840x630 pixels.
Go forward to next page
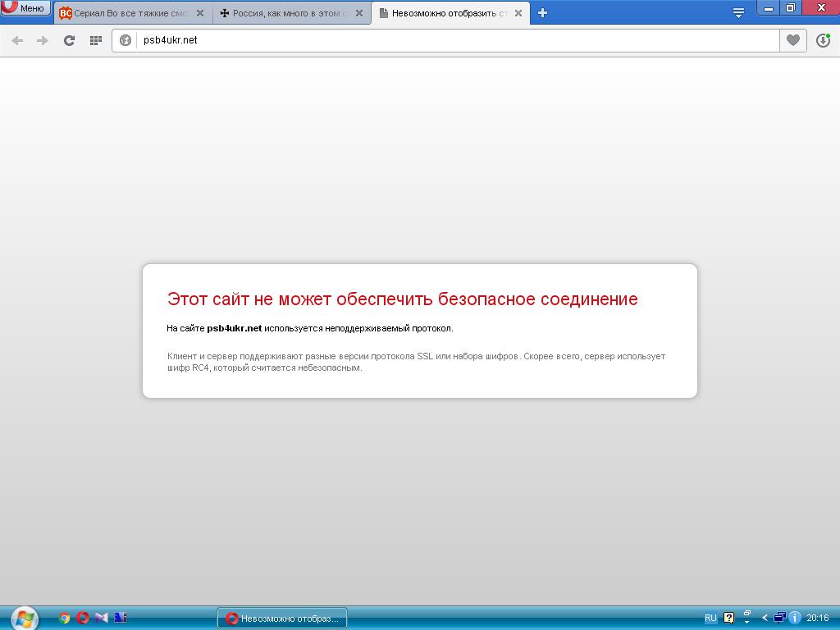point(43,41)
